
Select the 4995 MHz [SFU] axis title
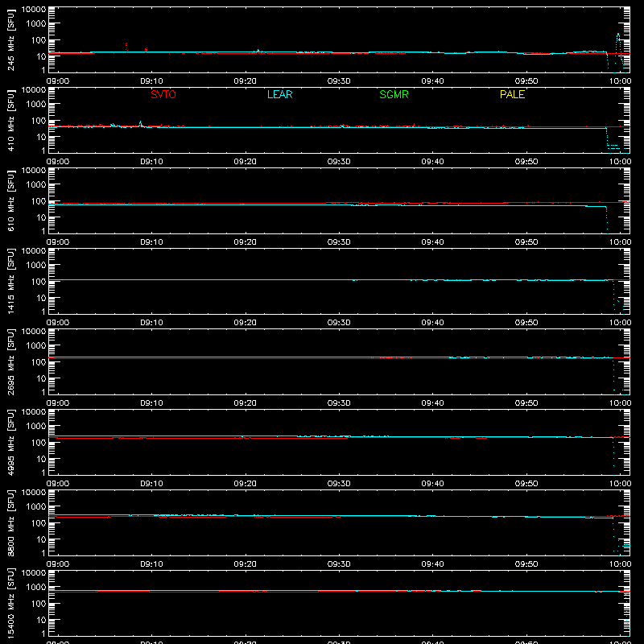(10, 443)
